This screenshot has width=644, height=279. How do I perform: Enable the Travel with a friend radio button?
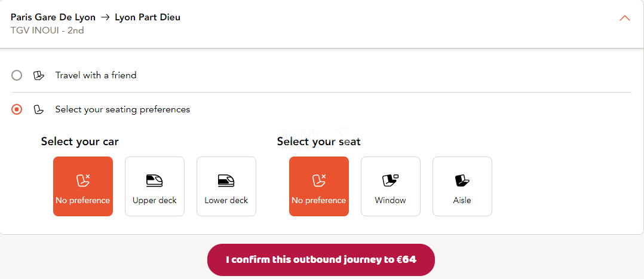[17, 75]
